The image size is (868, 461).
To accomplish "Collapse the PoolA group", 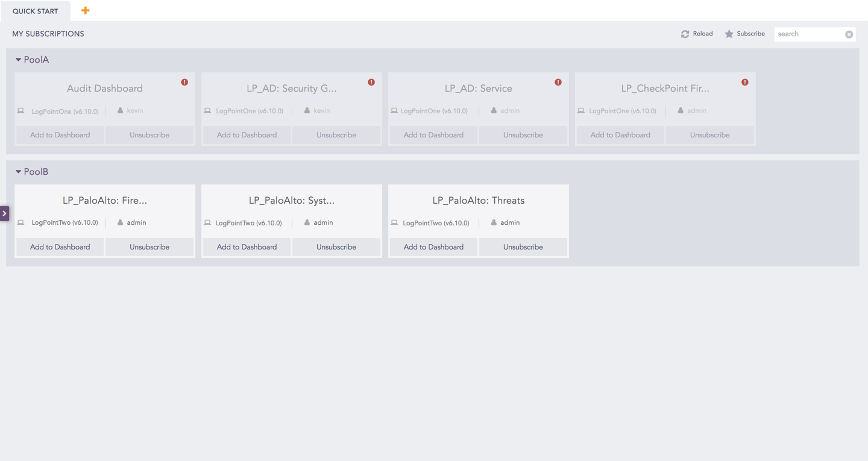I will click(19, 59).
